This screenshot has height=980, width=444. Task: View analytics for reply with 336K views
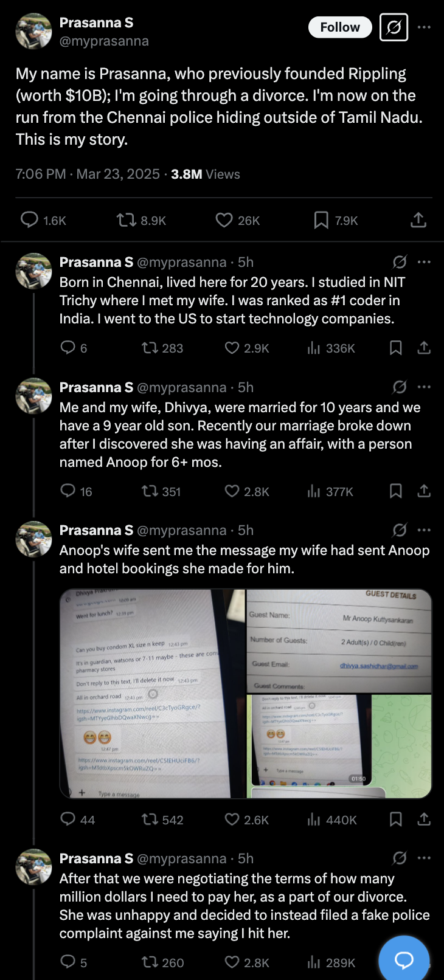click(314, 348)
